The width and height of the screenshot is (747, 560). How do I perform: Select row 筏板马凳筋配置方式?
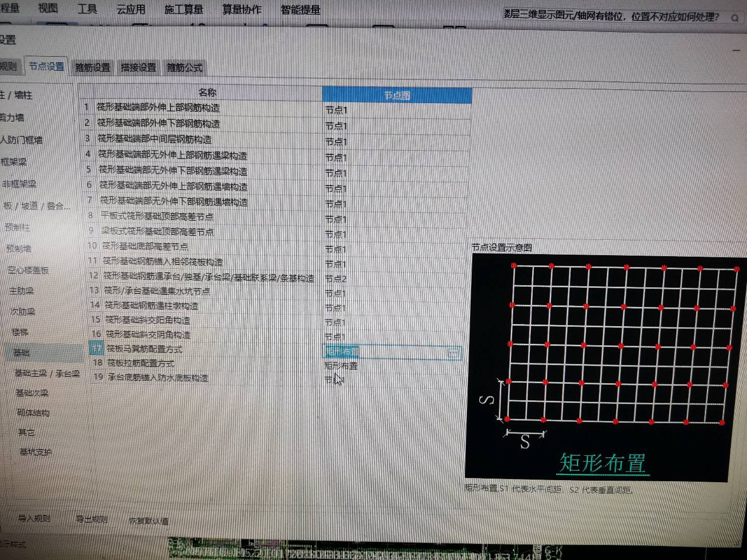145,349
